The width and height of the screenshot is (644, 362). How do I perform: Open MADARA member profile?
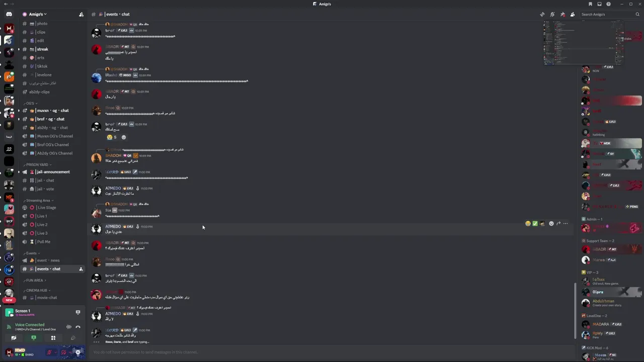coord(611,324)
